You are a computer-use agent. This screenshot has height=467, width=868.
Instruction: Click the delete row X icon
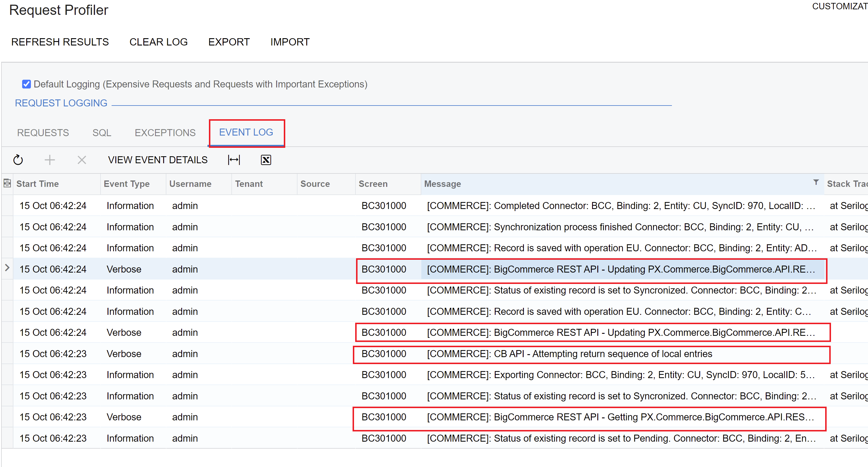coord(82,160)
